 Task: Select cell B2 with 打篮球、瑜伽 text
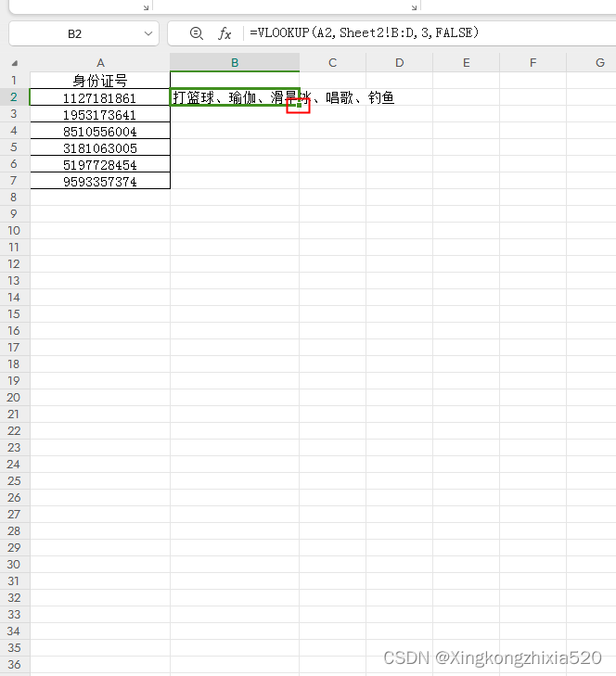pyautogui.click(x=235, y=97)
